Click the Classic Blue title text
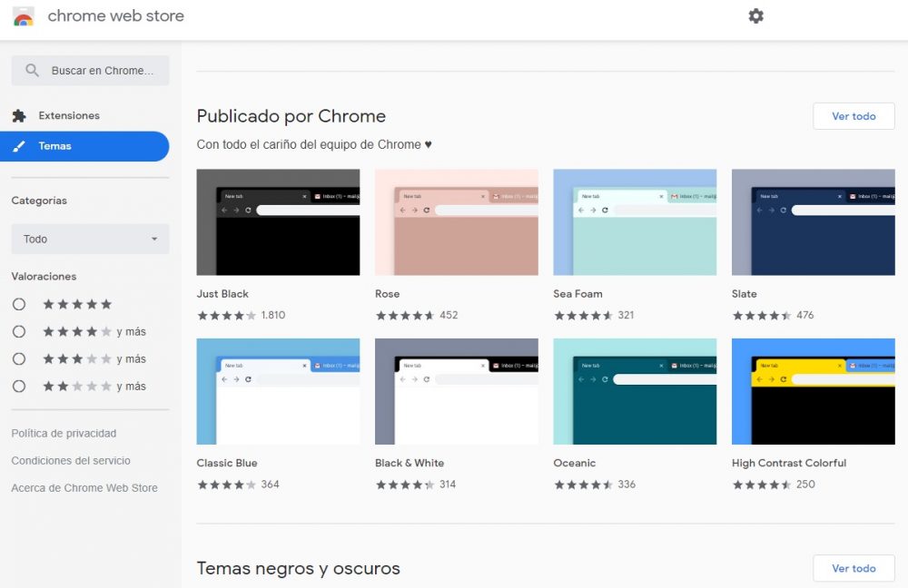Viewport: 908px width, 588px height. coord(227,463)
